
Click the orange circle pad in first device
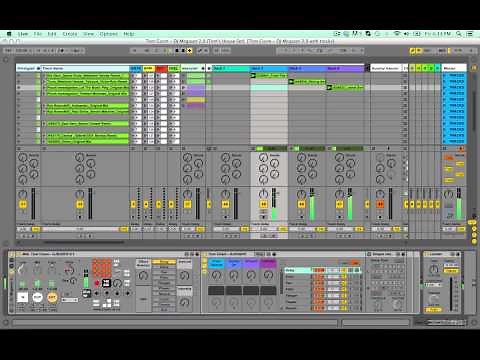pyautogui.click(x=52, y=297)
